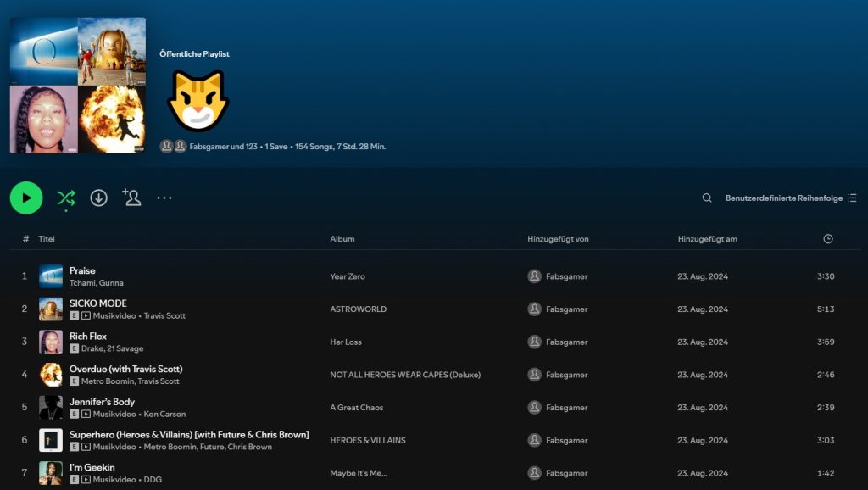Image resolution: width=868 pixels, height=490 pixels.
Task: Open the ASTROWORLD album link
Action: 358,309
